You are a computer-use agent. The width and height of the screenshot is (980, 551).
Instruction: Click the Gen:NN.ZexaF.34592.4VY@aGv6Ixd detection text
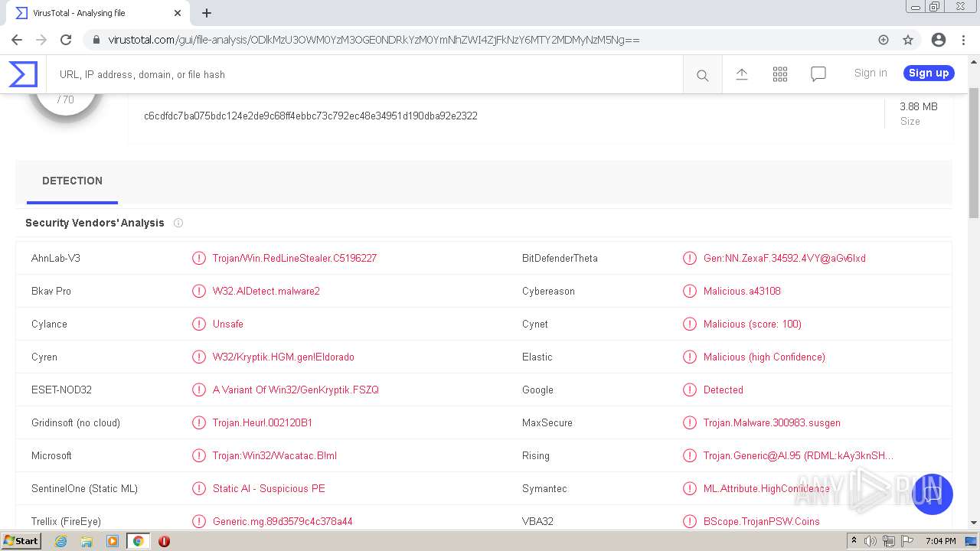click(x=785, y=258)
